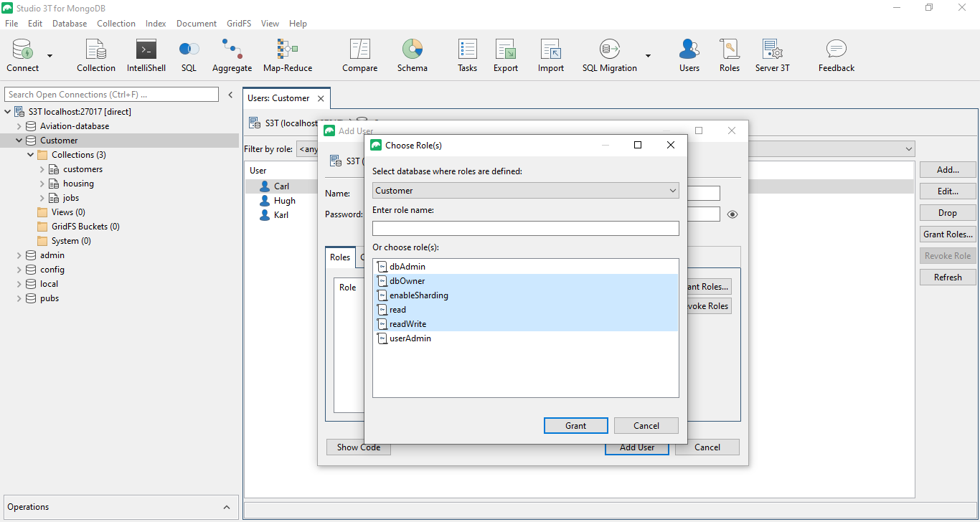Click the Feedback toolbar icon
The image size is (980, 522).
coord(837,56)
